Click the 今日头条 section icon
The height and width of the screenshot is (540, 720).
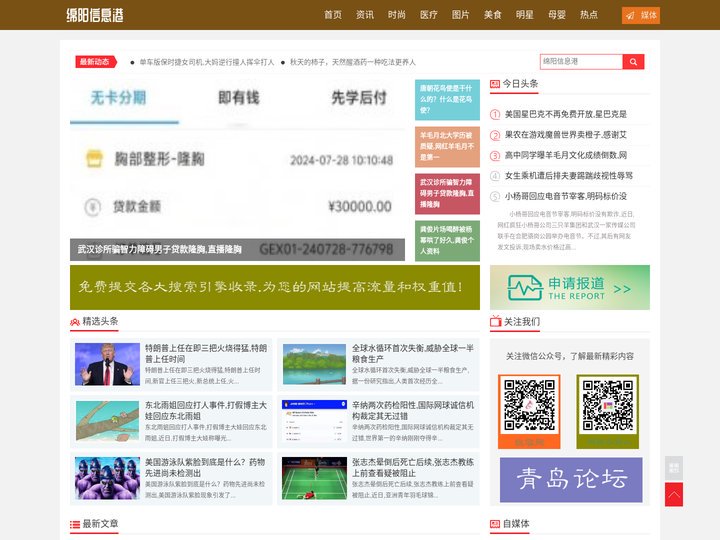(495, 84)
